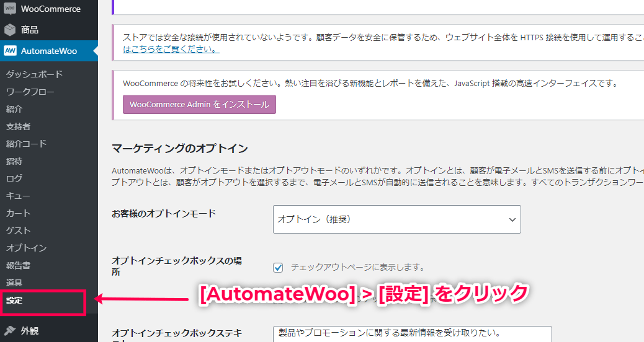This screenshot has height=342, width=644.
Task: Click the 商品 box icon
Action: pos(10,30)
